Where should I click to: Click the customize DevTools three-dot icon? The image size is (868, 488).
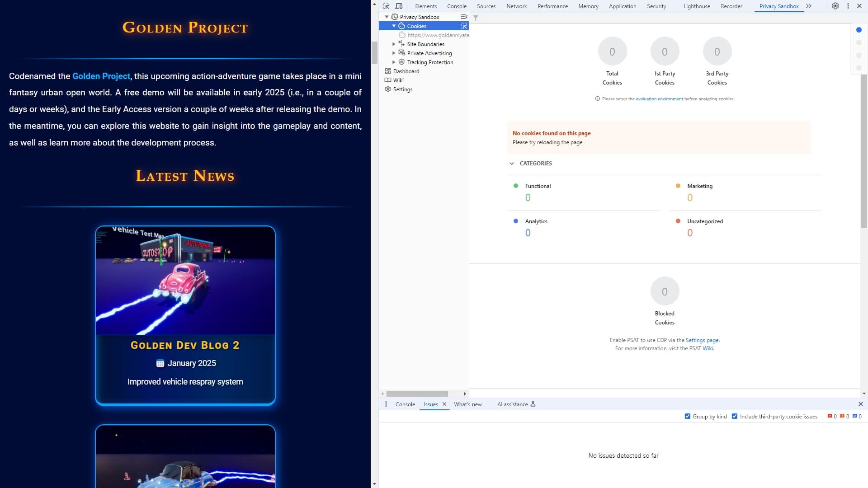click(x=848, y=6)
